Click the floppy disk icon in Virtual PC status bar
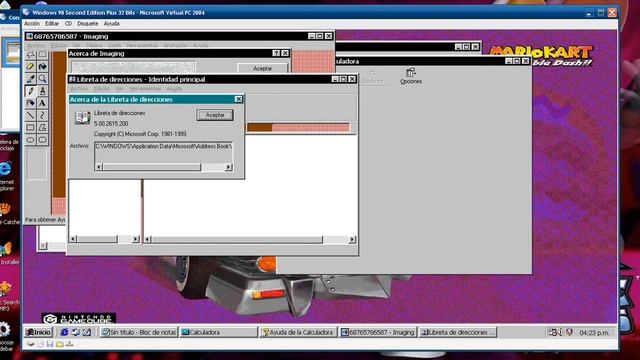Screen dimensions: 640x360 [50, 344]
